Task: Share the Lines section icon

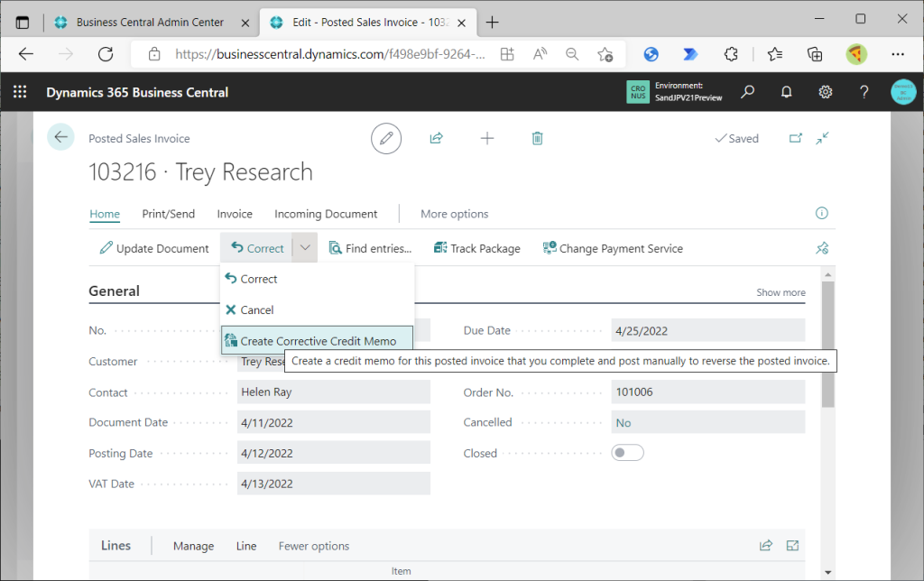Action: (765, 546)
